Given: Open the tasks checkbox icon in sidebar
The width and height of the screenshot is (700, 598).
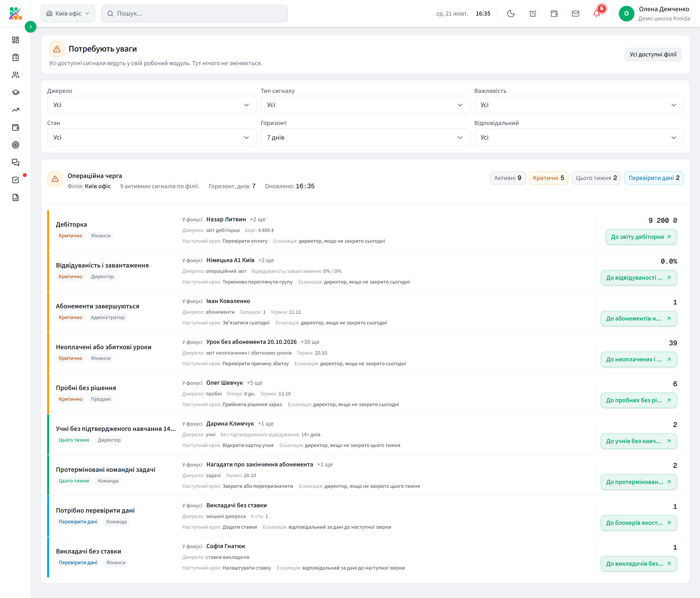Looking at the screenshot, I should (x=16, y=180).
